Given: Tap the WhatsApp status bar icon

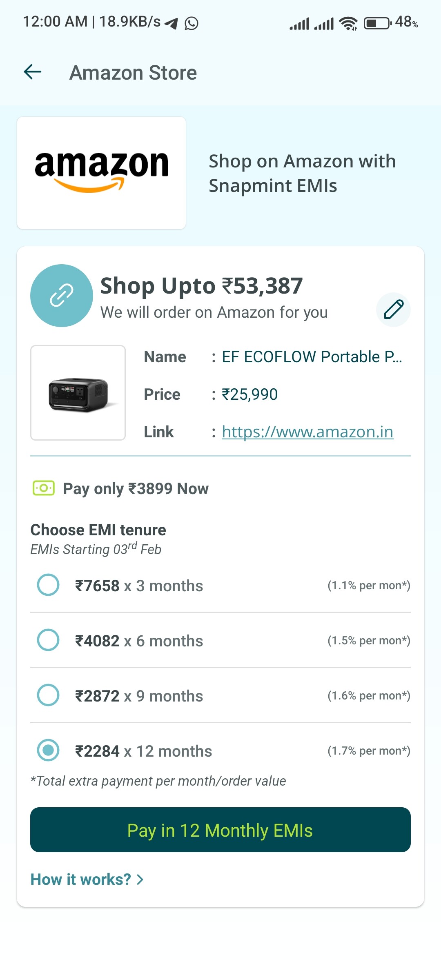Looking at the screenshot, I should point(192,23).
